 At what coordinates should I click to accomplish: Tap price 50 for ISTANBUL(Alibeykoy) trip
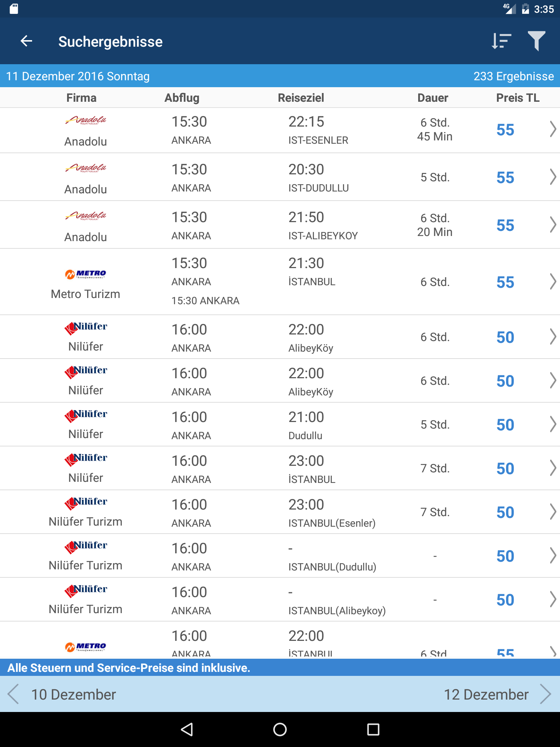tap(505, 600)
